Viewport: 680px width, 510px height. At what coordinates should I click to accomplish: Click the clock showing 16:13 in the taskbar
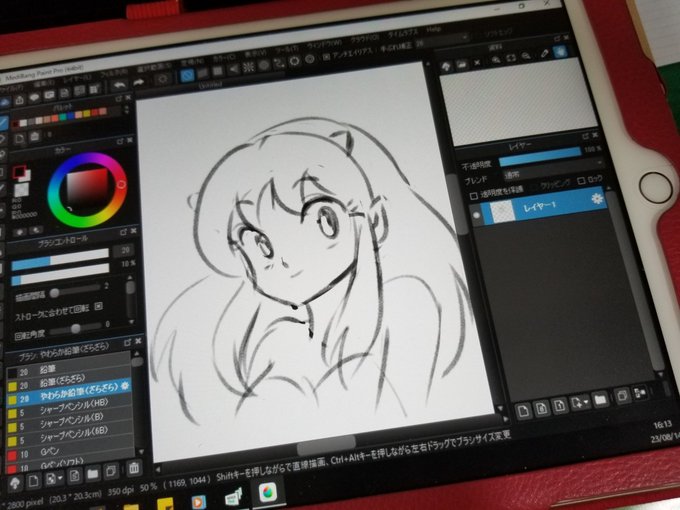pyautogui.click(x=662, y=424)
